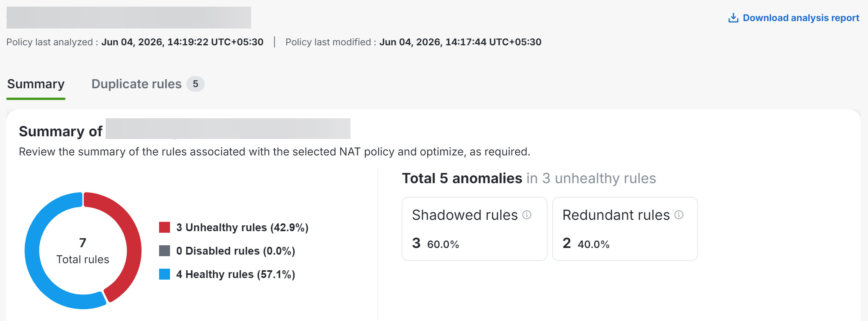Click the download icon beside analysis report
Screen dimensions: 868x321
(733, 18)
